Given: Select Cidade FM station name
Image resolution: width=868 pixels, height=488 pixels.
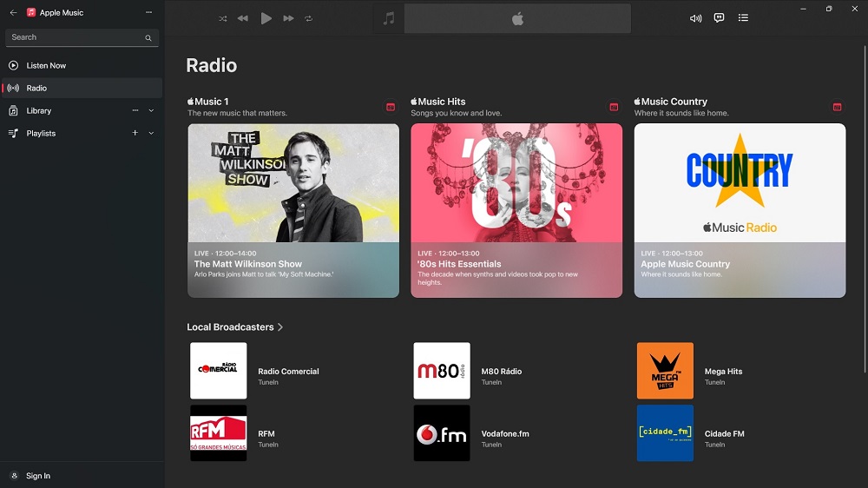Looking at the screenshot, I should 725,433.
